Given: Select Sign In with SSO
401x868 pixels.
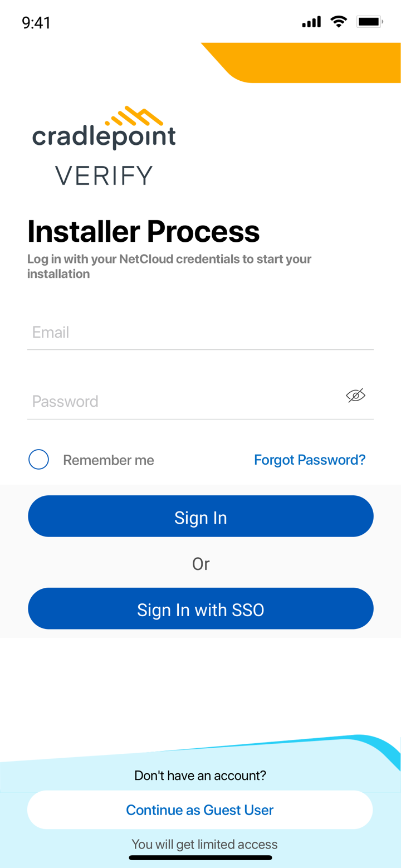Looking at the screenshot, I should pyautogui.click(x=200, y=609).
